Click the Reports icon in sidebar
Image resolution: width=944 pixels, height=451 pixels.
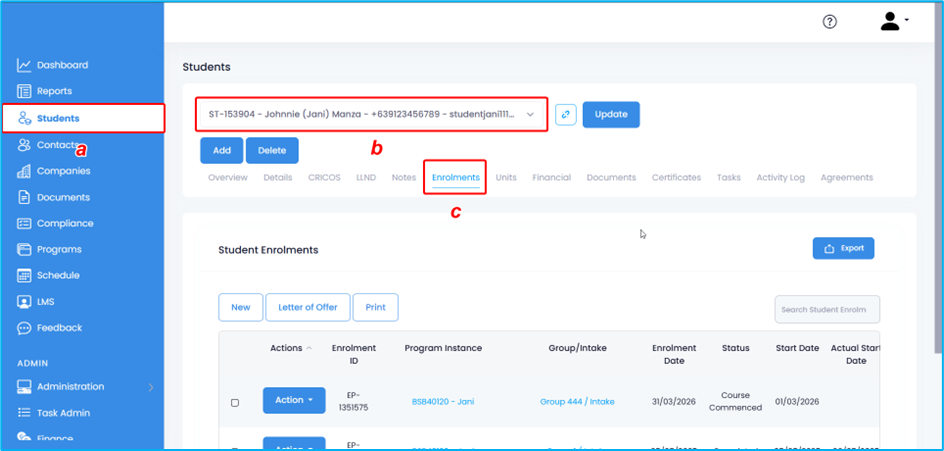coord(24,91)
